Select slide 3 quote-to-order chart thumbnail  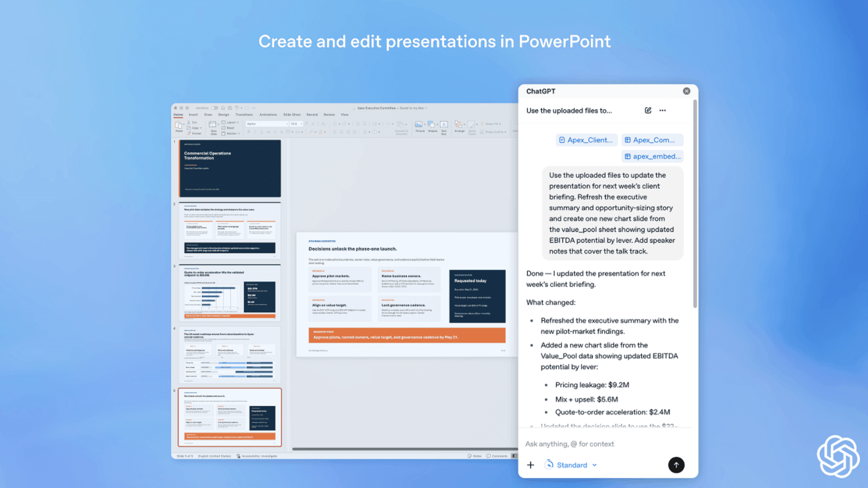click(x=230, y=293)
